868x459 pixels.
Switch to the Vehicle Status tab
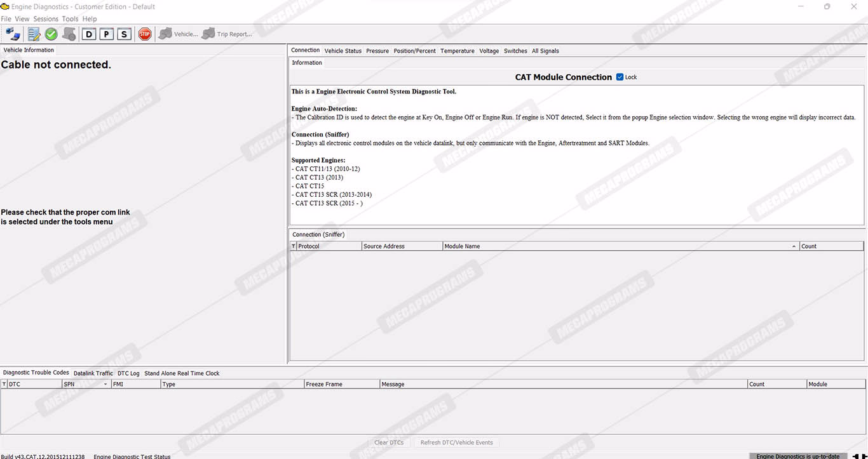click(343, 51)
